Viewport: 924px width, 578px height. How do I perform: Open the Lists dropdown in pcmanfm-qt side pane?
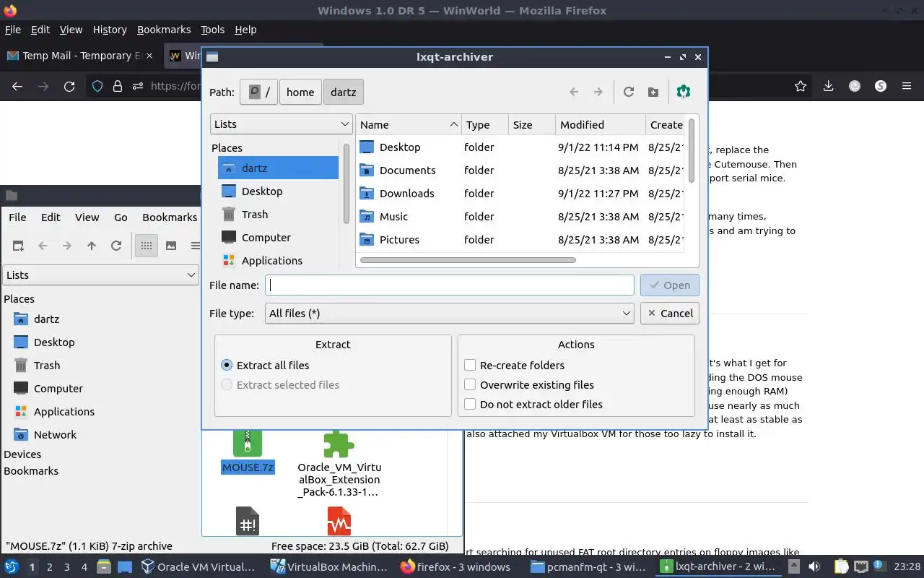100,275
